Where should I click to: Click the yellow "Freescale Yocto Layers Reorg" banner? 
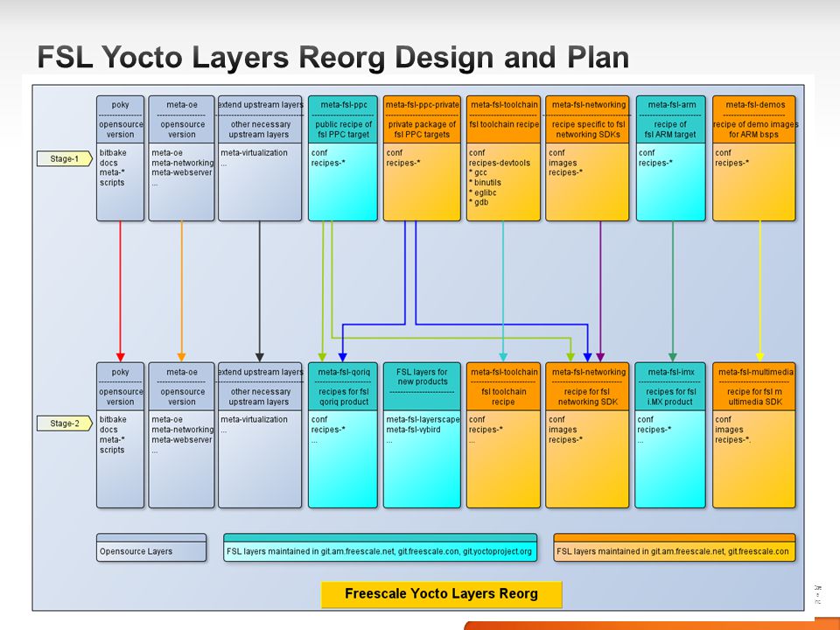click(441, 594)
